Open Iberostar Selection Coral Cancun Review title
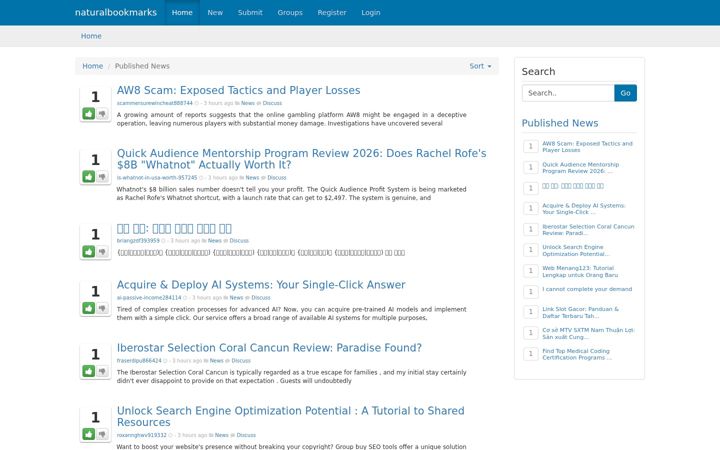Screen dimensions: 720x450 269,348
